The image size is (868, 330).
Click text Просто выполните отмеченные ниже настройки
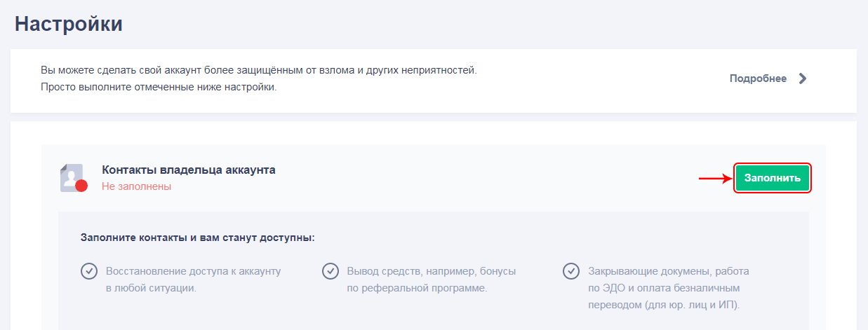click(159, 88)
